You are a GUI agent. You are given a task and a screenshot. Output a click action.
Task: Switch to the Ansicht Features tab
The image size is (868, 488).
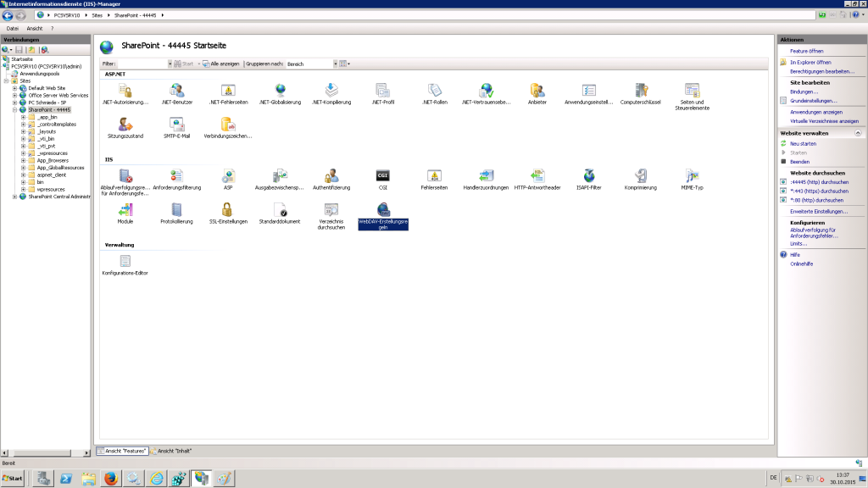(x=122, y=451)
